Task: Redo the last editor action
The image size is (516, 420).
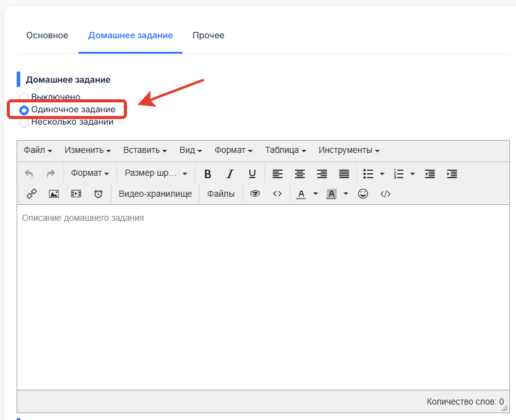Action: tap(51, 173)
